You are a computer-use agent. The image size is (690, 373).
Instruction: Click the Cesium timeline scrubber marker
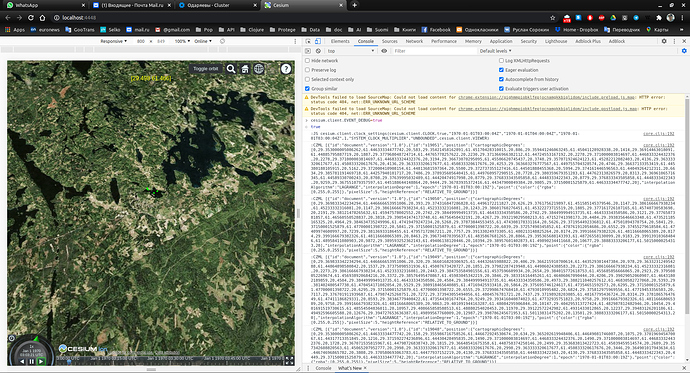point(69,361)
